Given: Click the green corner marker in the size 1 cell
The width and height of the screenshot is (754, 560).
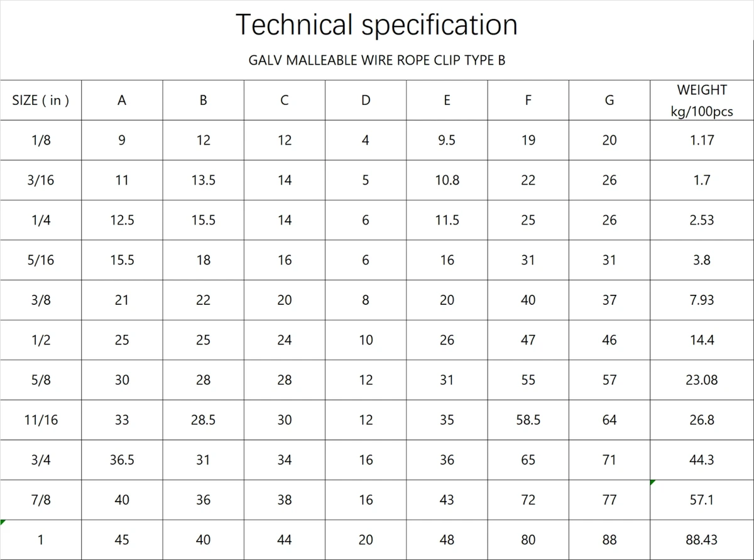Looking at the screenshot, I should pyautogui.click(x=3, y=522).
